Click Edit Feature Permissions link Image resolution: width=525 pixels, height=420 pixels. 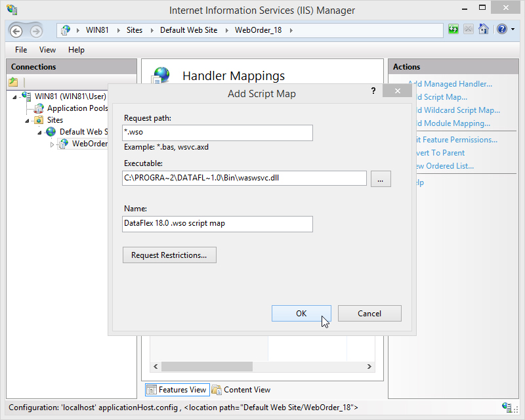click(456, 140)
